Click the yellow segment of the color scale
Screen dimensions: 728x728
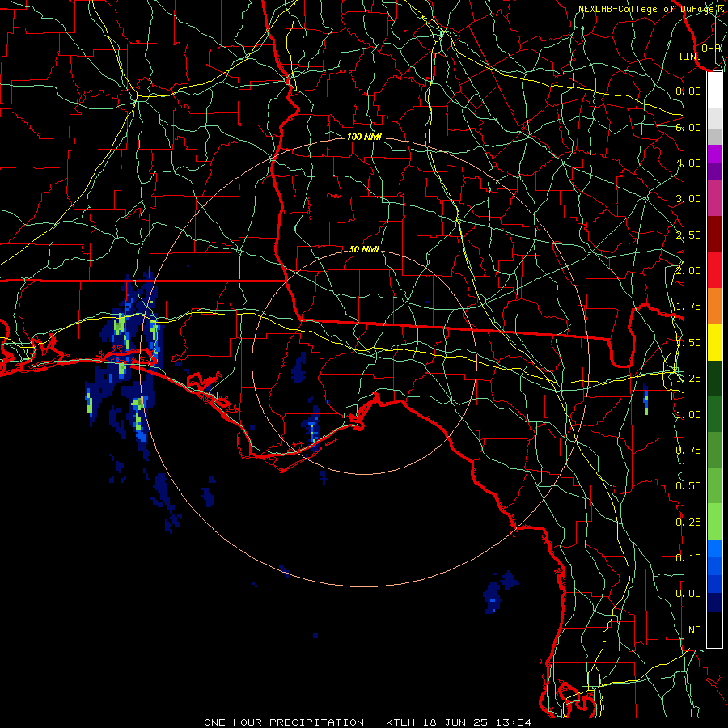(x=714, y=342)
